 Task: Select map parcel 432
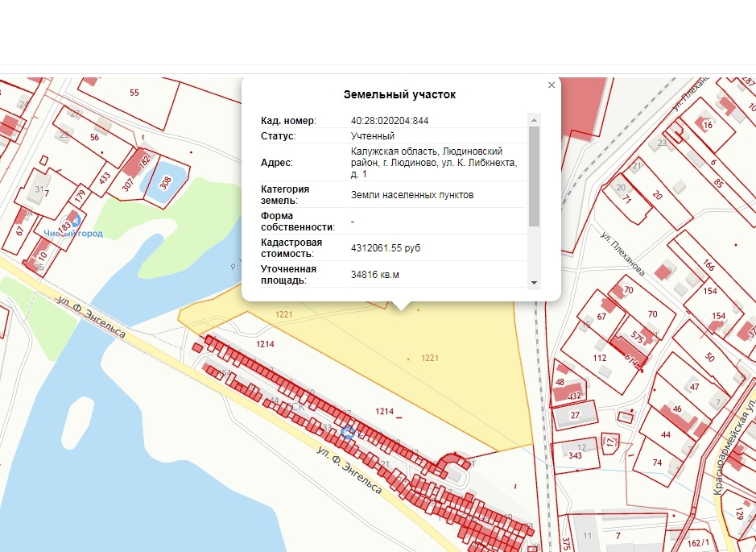click(574, 396)
